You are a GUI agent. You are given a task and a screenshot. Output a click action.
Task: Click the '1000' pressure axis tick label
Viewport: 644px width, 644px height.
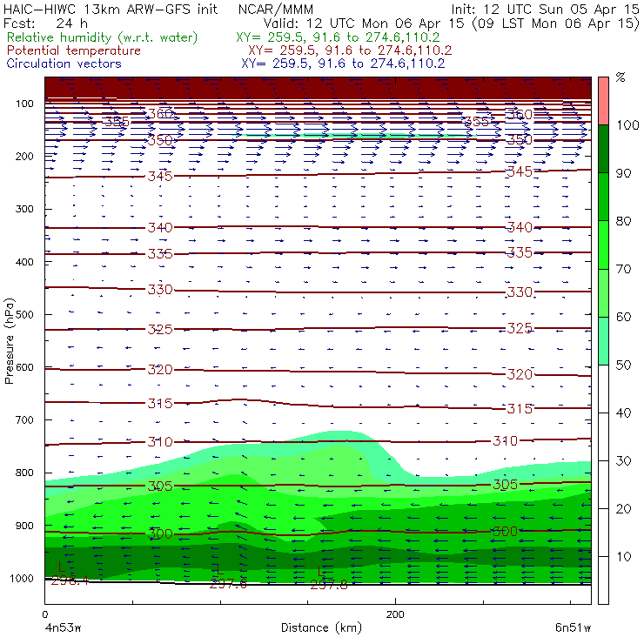pos(21,578)
